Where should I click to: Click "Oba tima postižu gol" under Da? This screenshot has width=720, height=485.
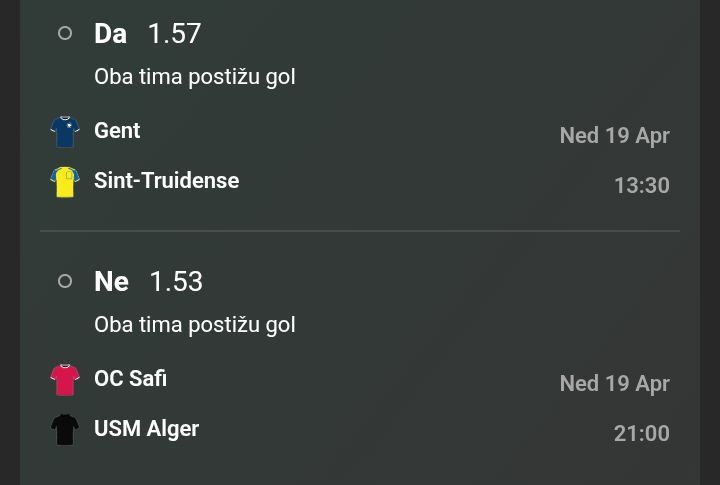point(194,76)
